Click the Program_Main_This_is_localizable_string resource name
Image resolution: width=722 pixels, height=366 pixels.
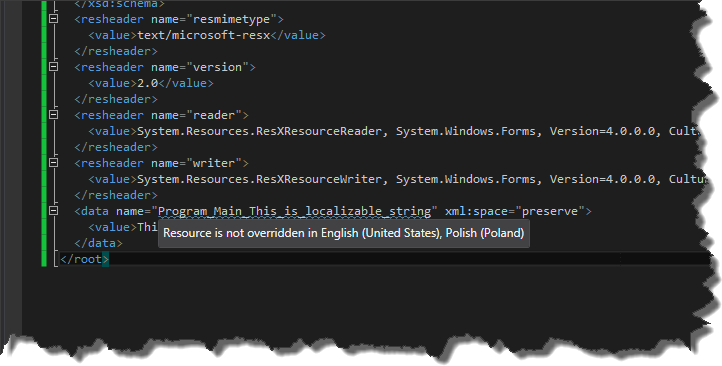(295, 211)
